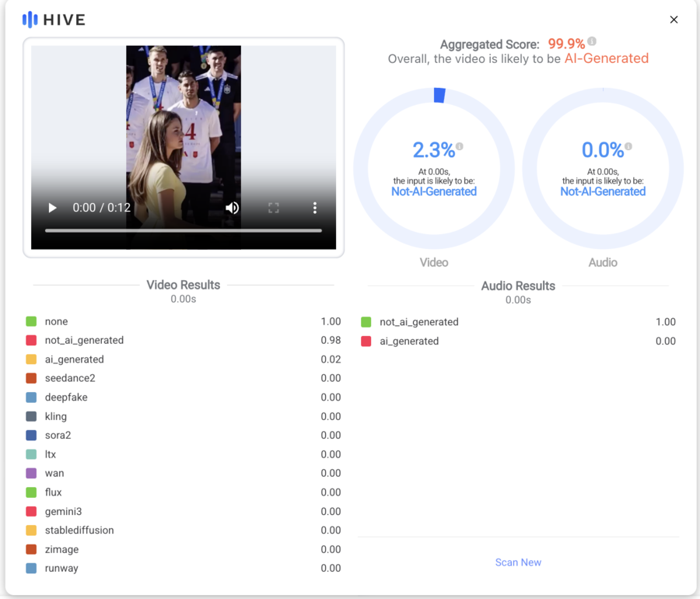Viewport: 700px width, 599px height.
Task: Select the sora2 result entry
Action: (184, 435)
